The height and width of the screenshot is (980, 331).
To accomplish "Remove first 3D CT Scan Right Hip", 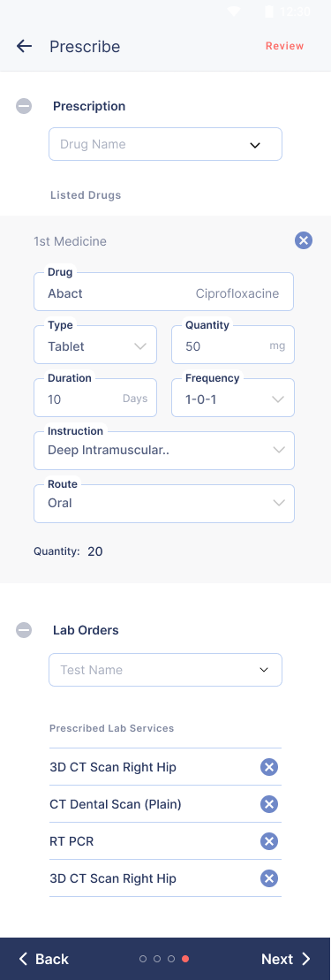I will click(268, 767).
